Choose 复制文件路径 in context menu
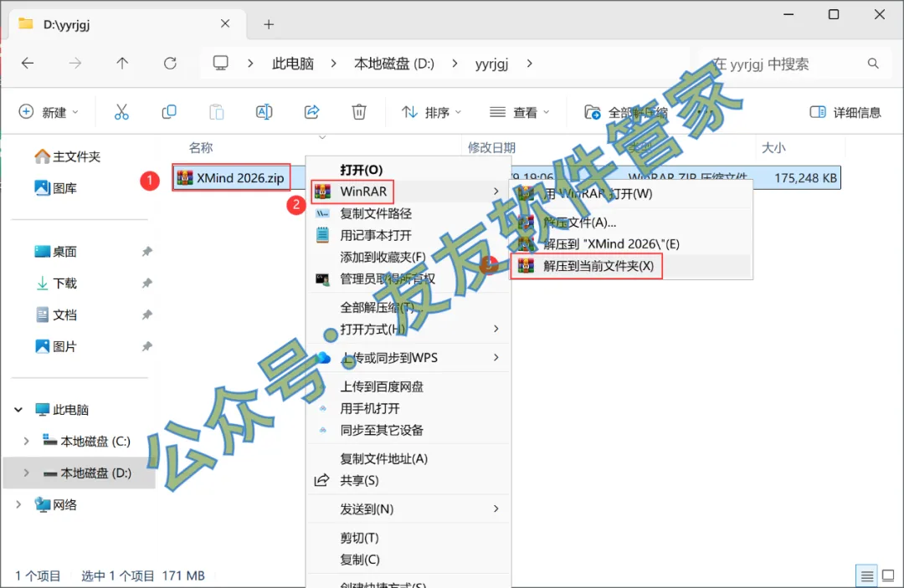The image size is (904, 588). coord(408,213)
